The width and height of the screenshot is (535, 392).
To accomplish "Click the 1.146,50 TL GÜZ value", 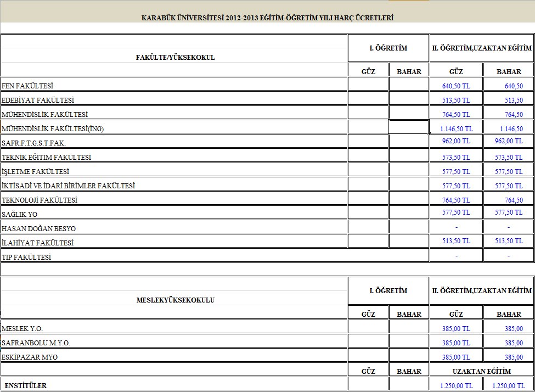I will click(x=456, y=129).
